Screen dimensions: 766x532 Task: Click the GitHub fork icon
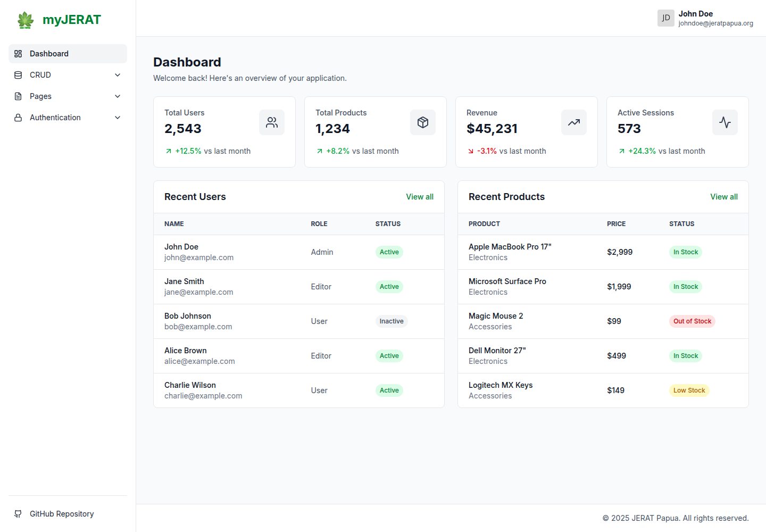coord(18,514)
